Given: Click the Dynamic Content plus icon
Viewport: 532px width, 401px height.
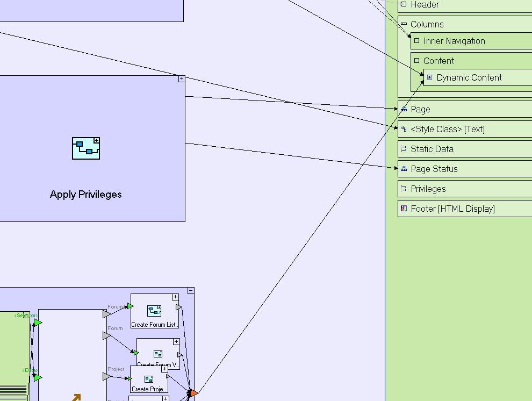Looking at the screenshot, I should [429, 77].
